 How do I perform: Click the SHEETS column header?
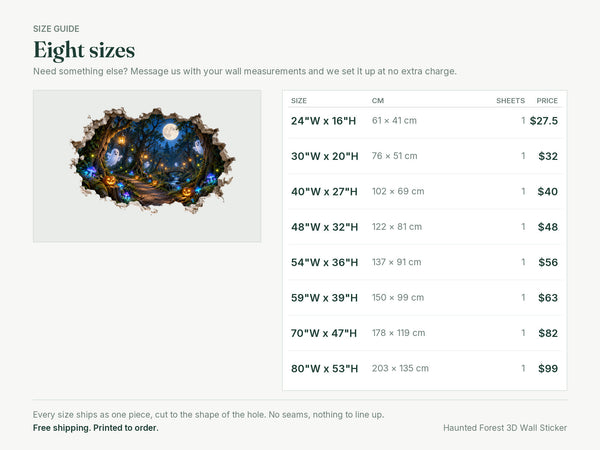pos(510,101)
